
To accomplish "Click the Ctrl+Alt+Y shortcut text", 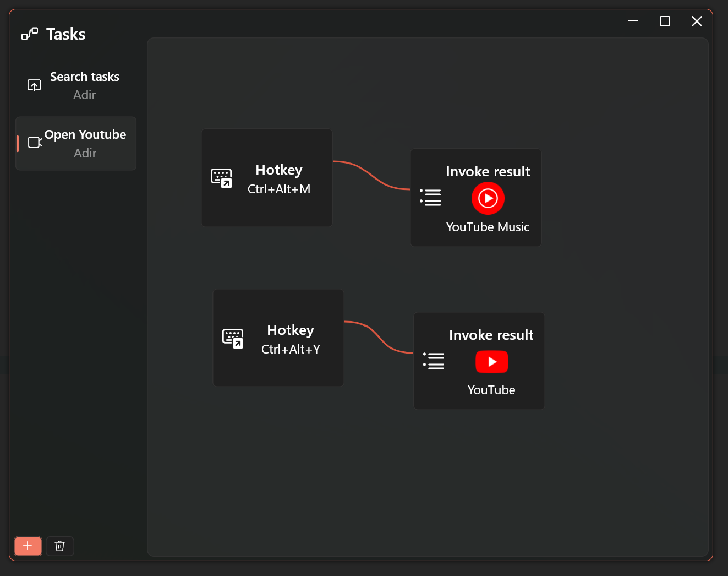I will pyautogui.click(x=291, y=349).
